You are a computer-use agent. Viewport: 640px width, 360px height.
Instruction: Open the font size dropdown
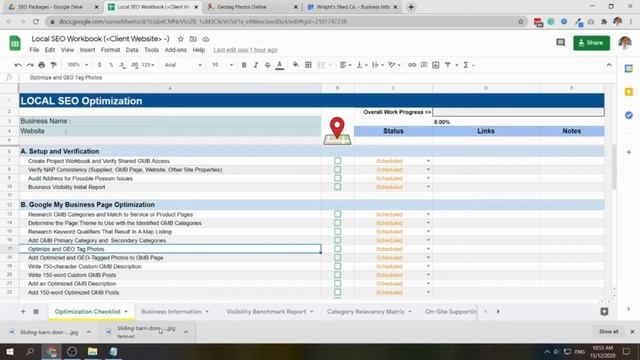222,65
